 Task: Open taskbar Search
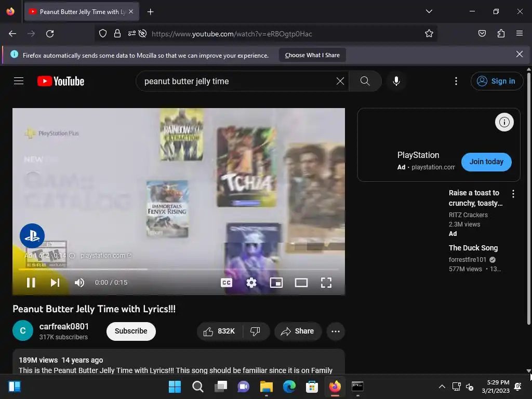pos(197,387)
